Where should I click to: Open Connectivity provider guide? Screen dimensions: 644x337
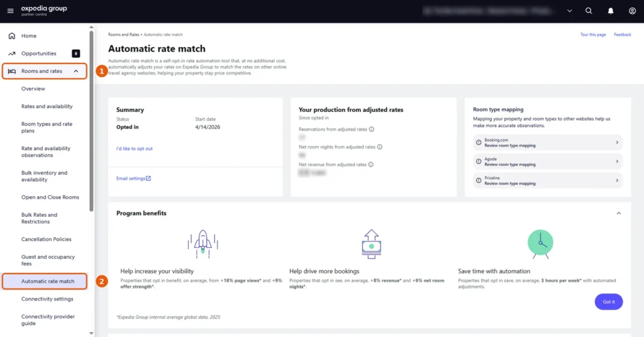[48, 320]
